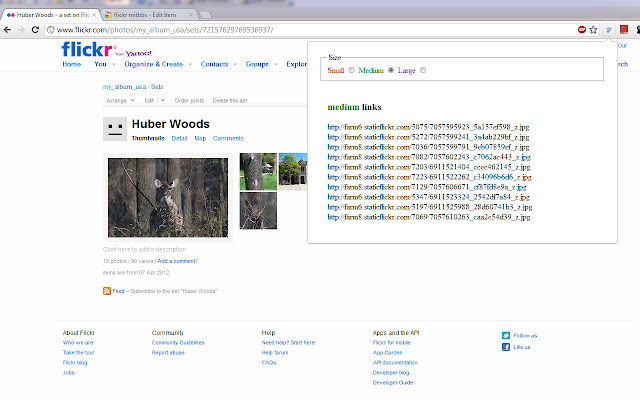Open the Map view link
This screenshot has width=640, height=400.
[x=200, y=138]
